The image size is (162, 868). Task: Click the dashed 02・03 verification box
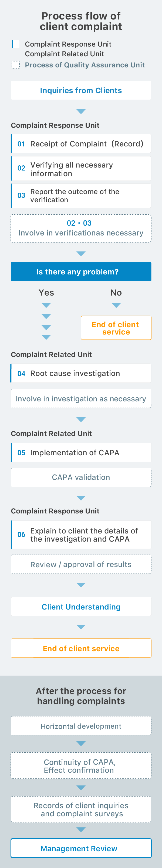click(81, 228)
